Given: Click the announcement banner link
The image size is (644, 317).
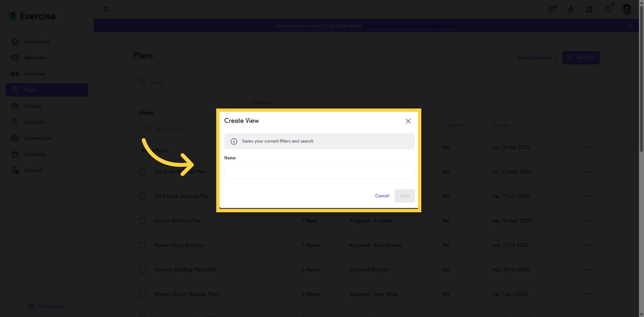Looking at the screenshot, I should 410,25.
